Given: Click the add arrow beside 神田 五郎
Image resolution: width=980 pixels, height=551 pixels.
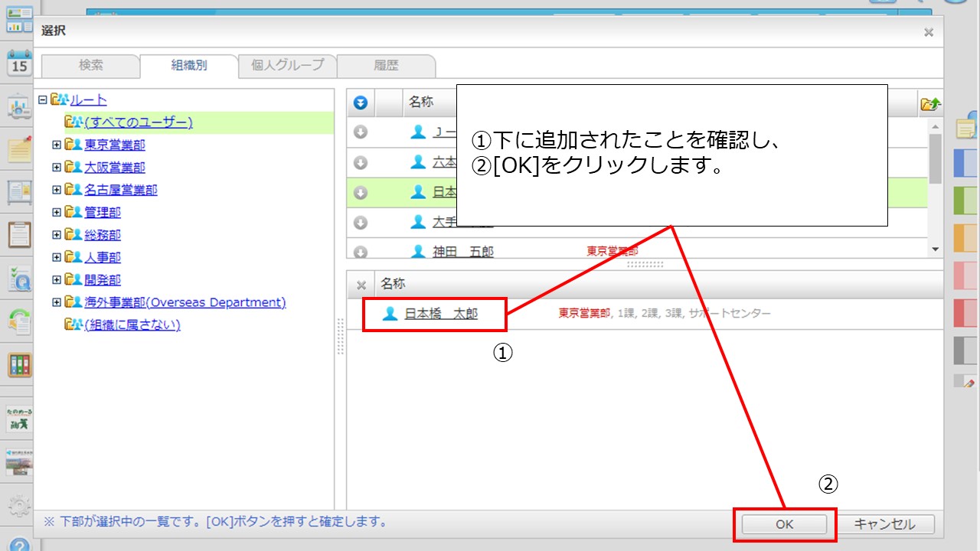Looking at the screenshot, I should point(361,251).
